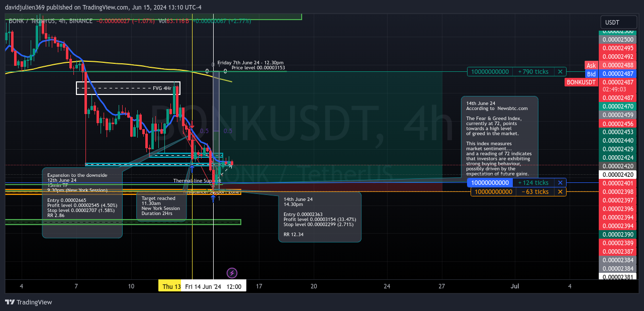Click the Bid price tag
The image size is (644, 311).
591,74
